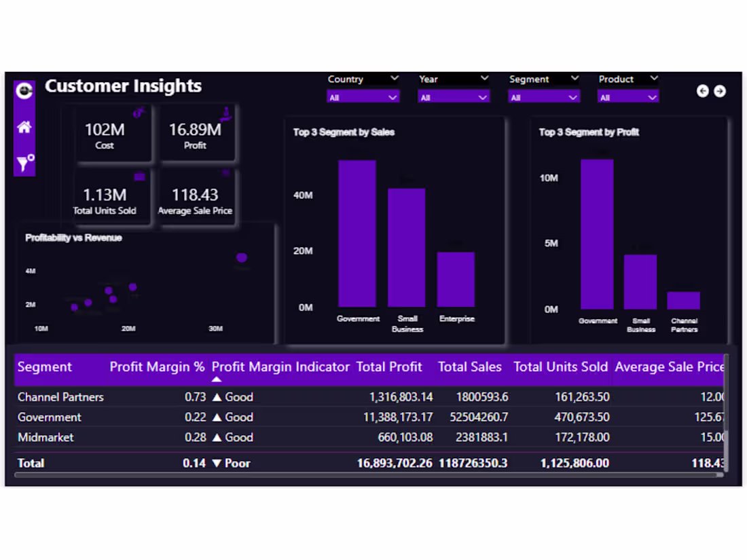Screen dimensions: 747x560
Task: Select the Channel Partners bar in the profit chart
Action: pyautogui.click(x=684, y=302)
